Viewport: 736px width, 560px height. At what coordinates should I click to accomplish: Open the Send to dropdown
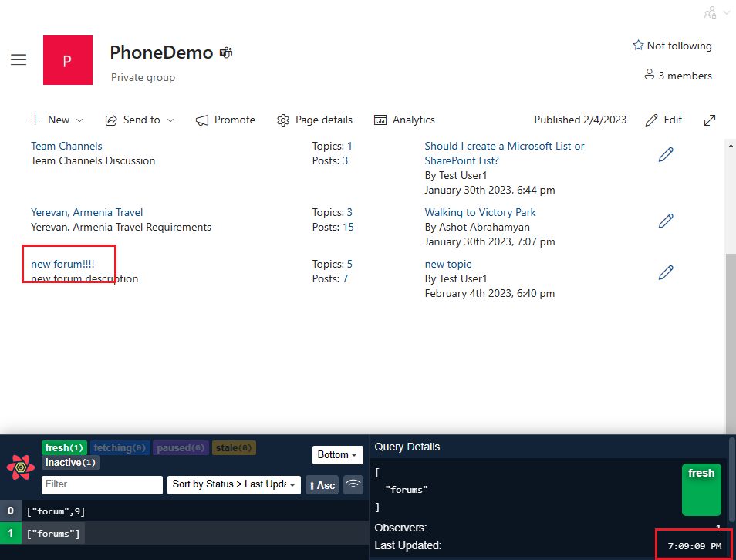(140, 120)
